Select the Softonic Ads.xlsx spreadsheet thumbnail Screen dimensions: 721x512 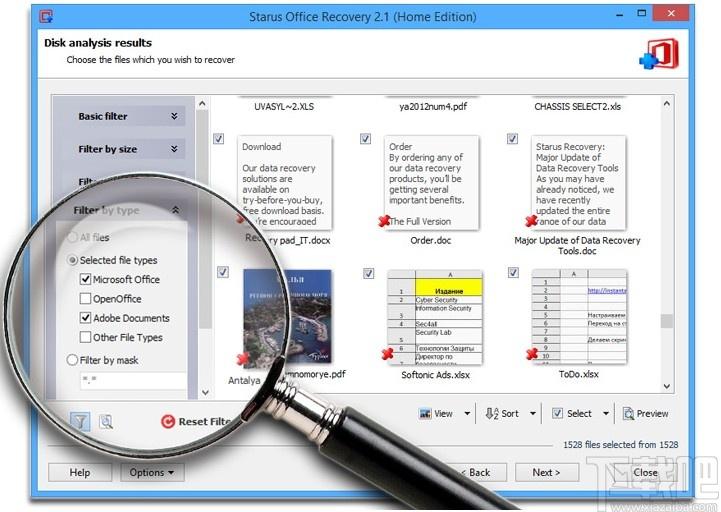click(435, 317)
